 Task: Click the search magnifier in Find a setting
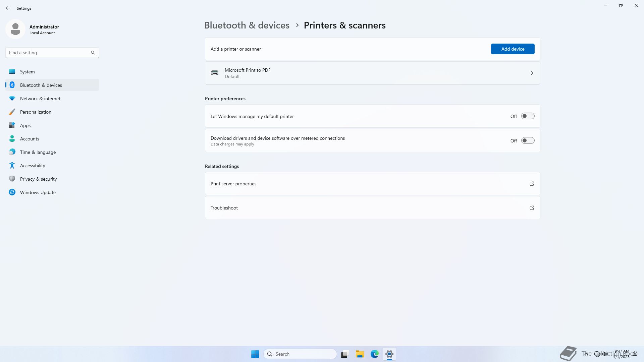93,53
